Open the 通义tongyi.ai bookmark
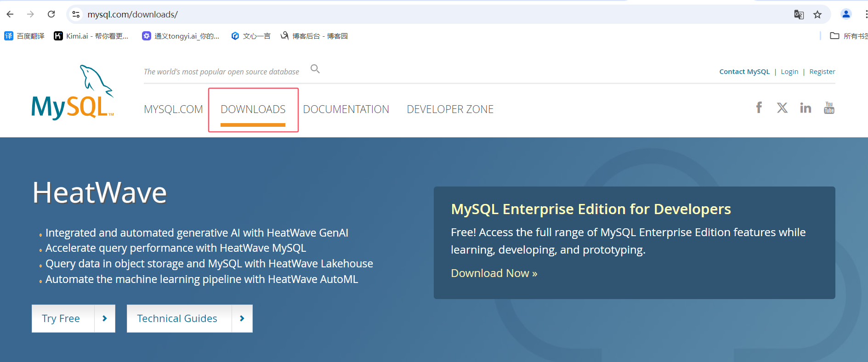The width and height of the screenshot is (868, 362). 181,36
